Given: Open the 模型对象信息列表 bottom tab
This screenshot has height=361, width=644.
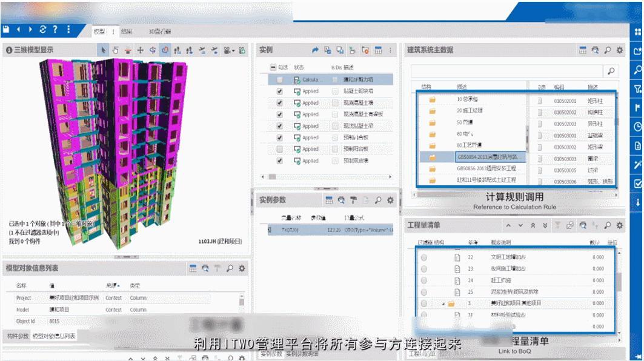Looking at the screenshot, I should point(54,336).
